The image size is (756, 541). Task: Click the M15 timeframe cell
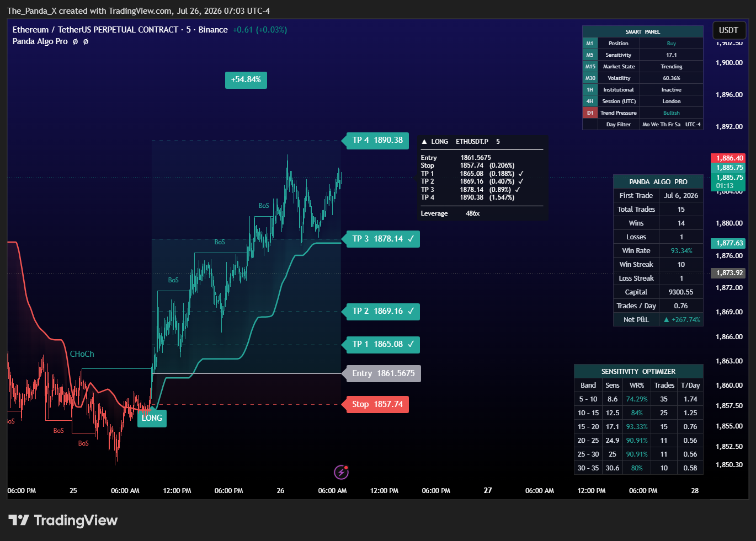(590, 67)
